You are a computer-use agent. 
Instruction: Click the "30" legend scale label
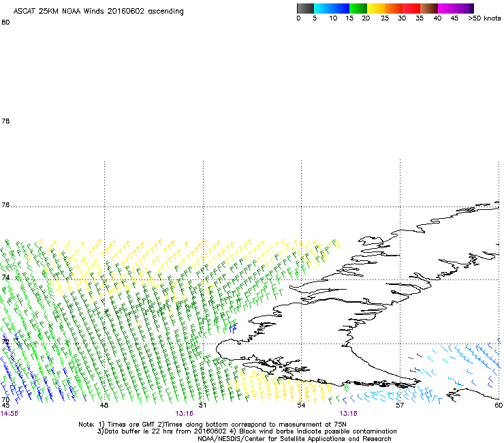pyautogui.click(x=402, y=18)
